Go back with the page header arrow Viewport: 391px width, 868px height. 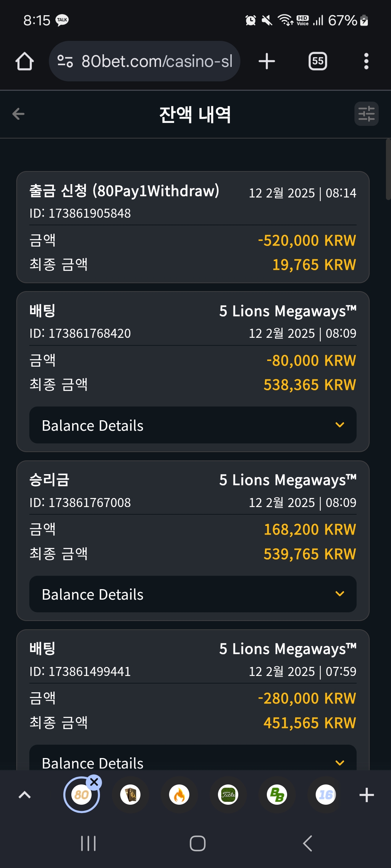pos(18,114)
